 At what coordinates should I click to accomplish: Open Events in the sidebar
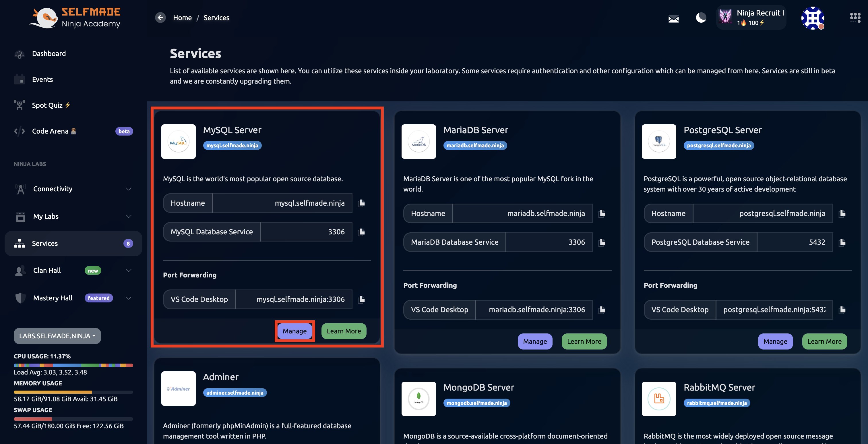click(x=73, y=80)
